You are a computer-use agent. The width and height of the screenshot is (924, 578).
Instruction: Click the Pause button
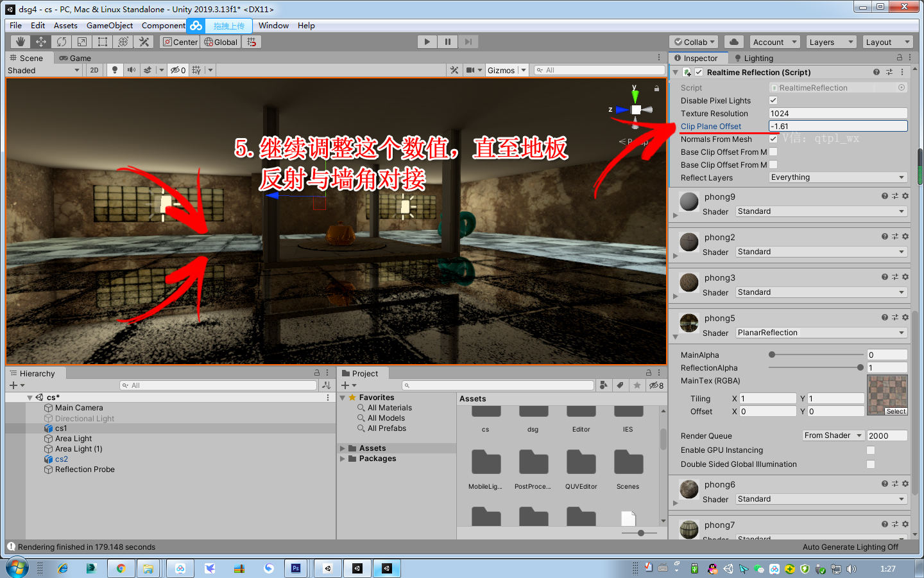click(x=448, y=42)
